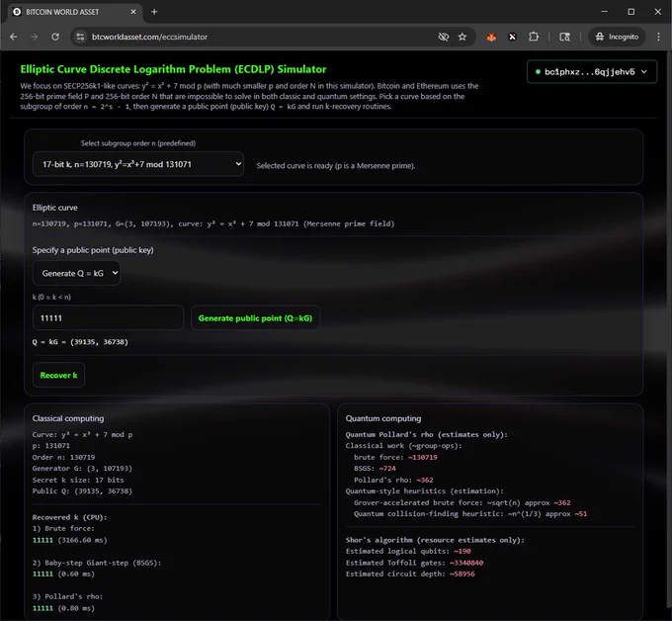Click the 'Secret k size: 17 bits' line
Viewport: 672px width, 621px height.
point(78,480)
